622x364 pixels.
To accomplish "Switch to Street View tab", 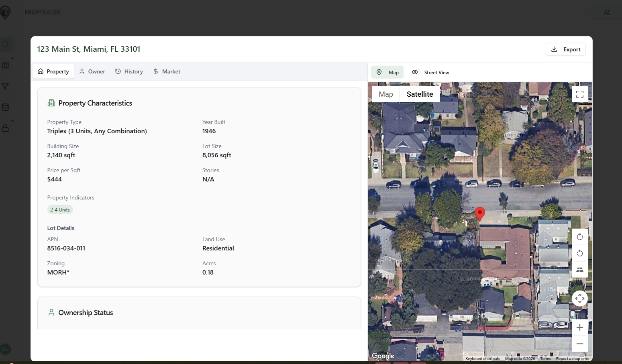I will tap(430, 72).
